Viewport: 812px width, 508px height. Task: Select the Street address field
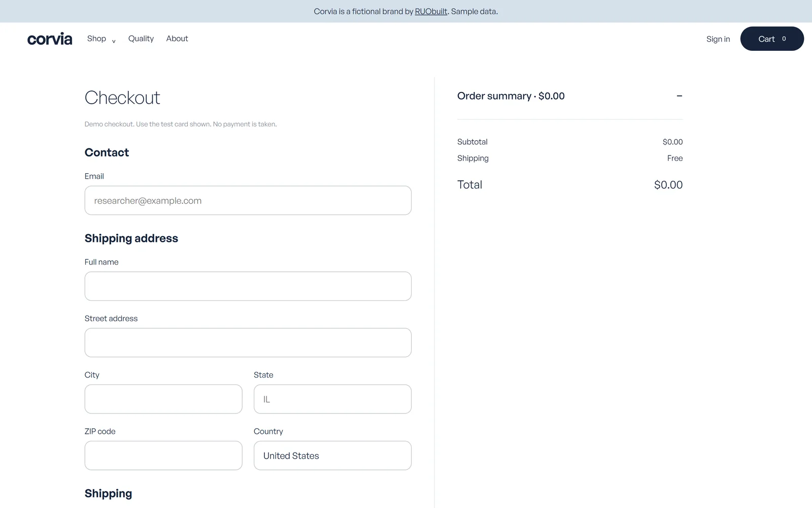tap(248, 343)
